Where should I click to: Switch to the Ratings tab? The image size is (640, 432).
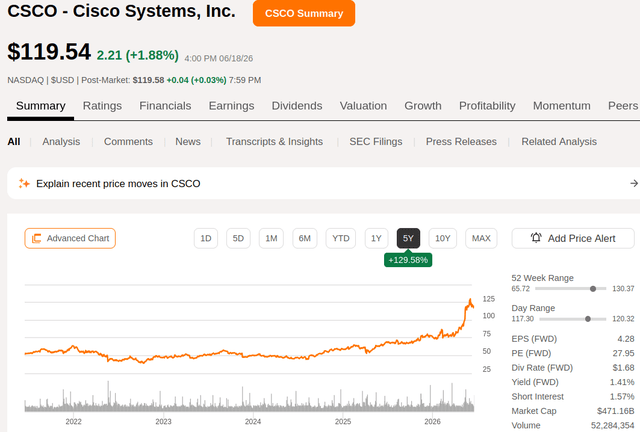coord(102,106)
